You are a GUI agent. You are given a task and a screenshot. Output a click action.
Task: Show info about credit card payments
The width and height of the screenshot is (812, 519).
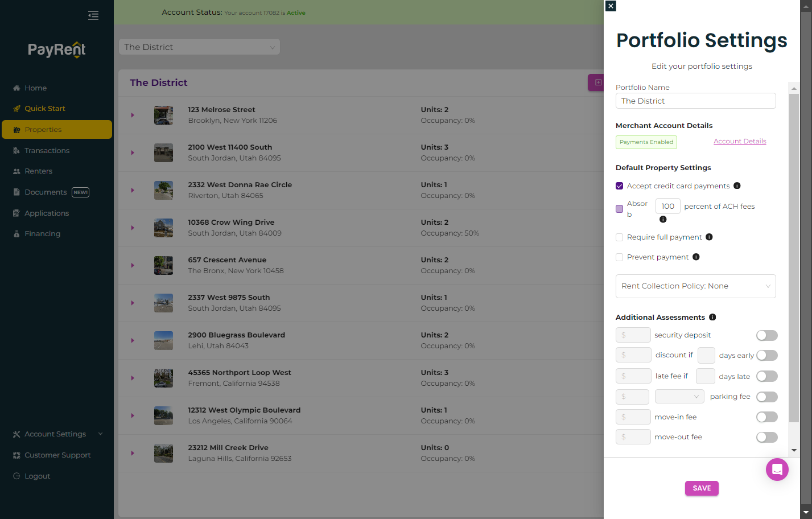click(x=737, y=186)
